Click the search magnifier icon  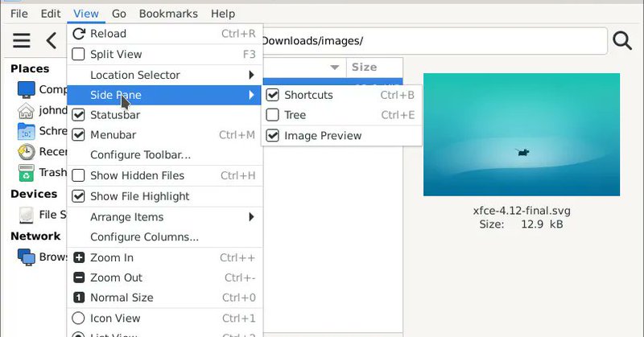coord(621,41)
